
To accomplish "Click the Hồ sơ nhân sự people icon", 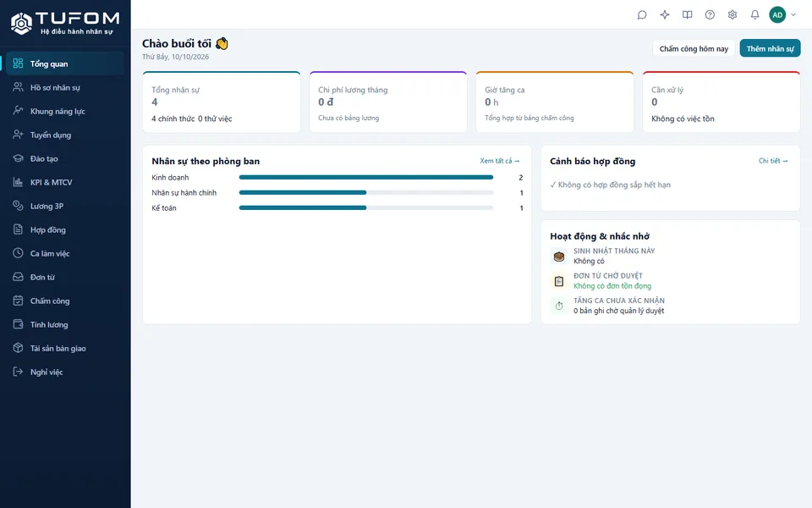I will pos(18,87).
